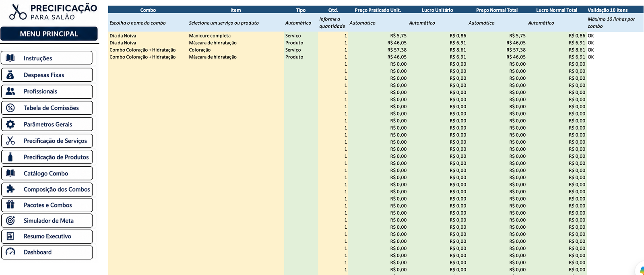The height and width of the screenshot is (275, 644).
Task: Select the R$ 5,75 Preço Praticado Unit. cell
Action: click(378, 36)
